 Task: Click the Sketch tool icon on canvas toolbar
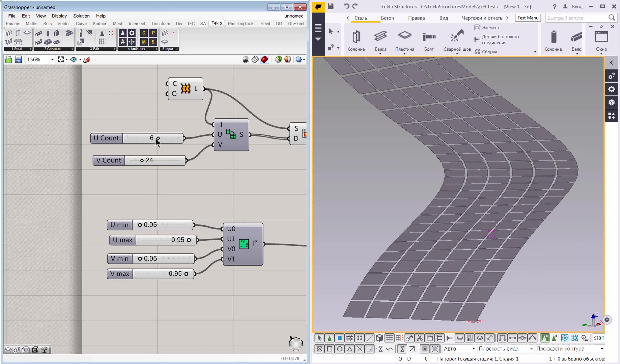pyautogui.click(x=86, y=59)
